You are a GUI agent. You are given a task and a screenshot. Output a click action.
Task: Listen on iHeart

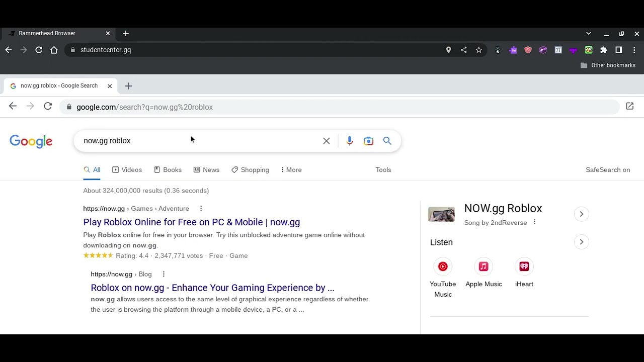[x=524, y=273]
